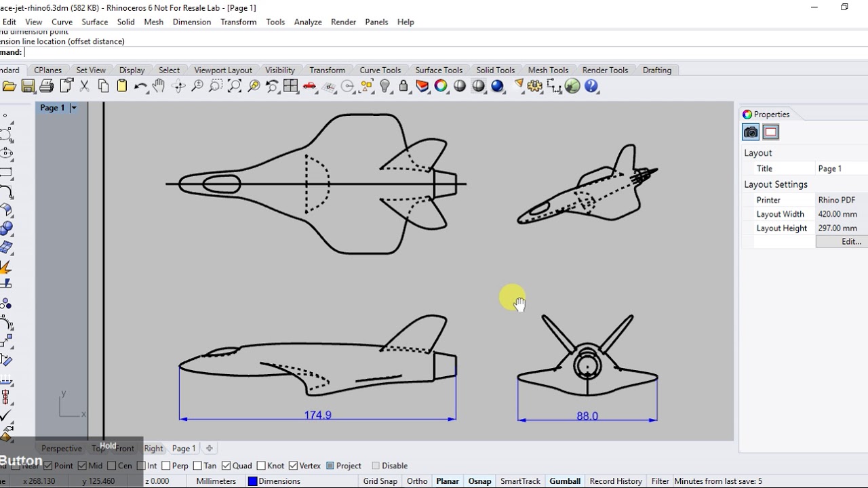Viewport: 868px width, 488px height.
Task: Switch to the Drafting toolbar tab
Action: (657, 70)
